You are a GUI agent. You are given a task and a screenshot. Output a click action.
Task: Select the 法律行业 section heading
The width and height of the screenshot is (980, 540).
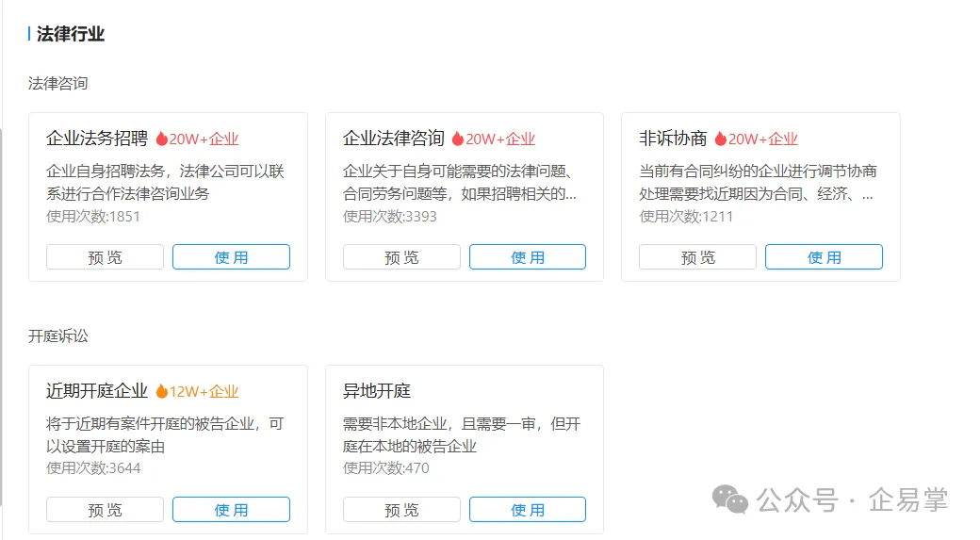pos(70,34)
